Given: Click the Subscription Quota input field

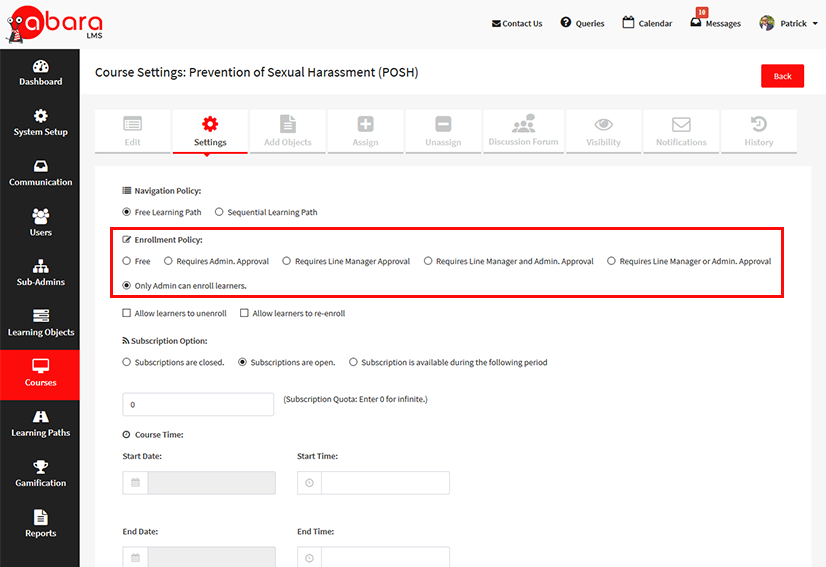Looking at the screenshot, I should coord(198,404).
